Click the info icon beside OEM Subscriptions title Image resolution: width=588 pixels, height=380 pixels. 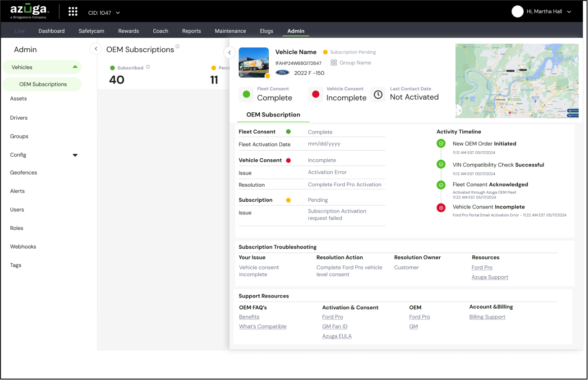178,47
